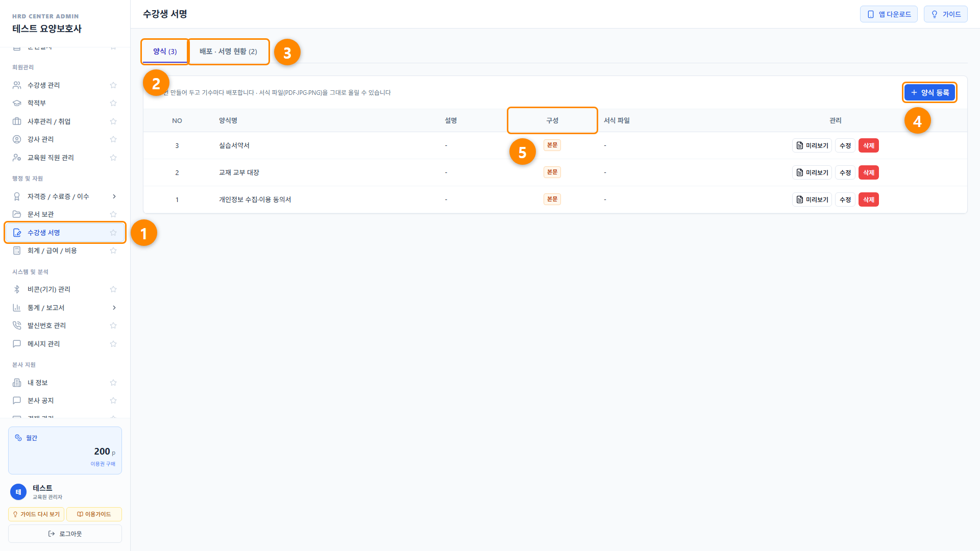Select the 개인정보 수집·이용 동의서 name cell
Screen dimensions: 980x551
pyautogui.click(x=255, y=199)
